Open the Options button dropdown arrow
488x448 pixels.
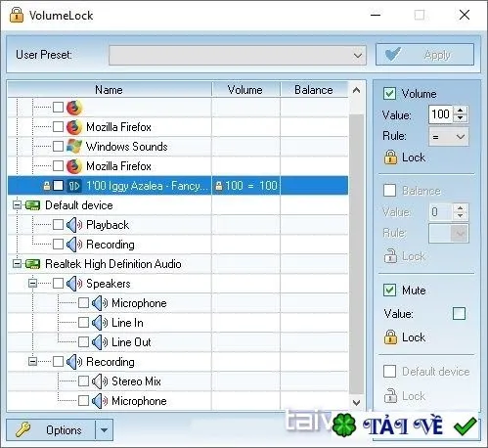[104, 430]
